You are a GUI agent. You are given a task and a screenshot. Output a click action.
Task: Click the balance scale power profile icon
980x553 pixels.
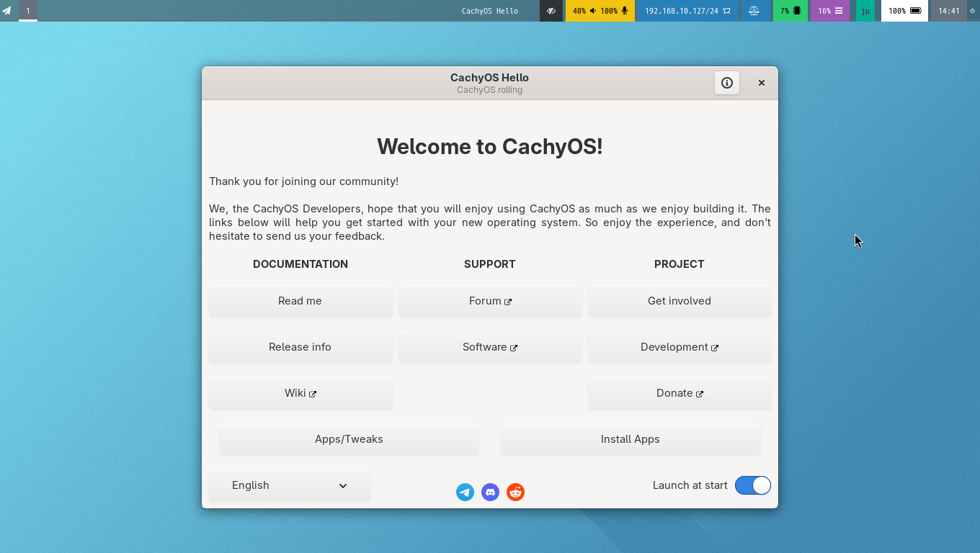(x=754, y=11)
